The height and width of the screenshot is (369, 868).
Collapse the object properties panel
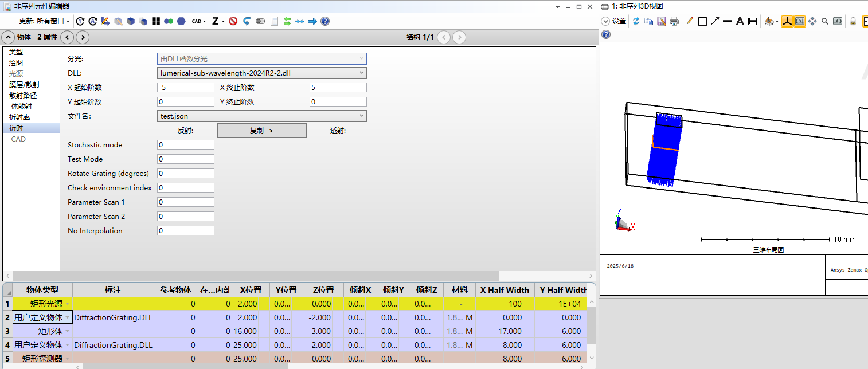8,37
